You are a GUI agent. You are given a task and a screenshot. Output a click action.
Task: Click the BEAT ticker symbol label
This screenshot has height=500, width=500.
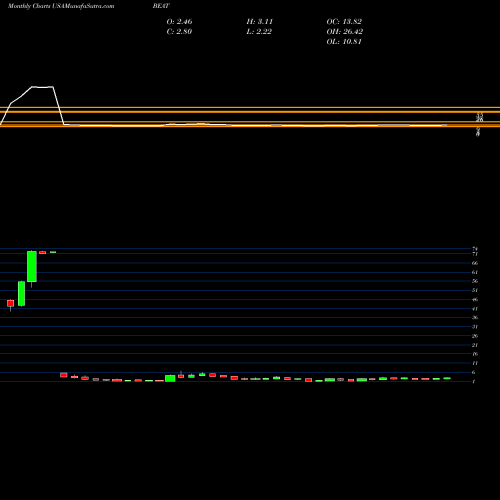click(x=161, y=6)
